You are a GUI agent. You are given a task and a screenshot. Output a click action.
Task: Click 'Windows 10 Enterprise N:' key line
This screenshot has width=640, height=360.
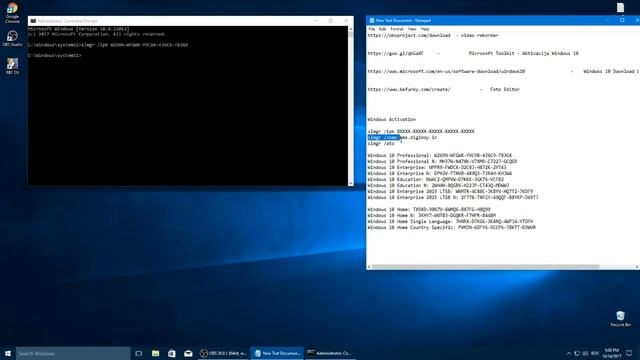(x=440, y=173)
